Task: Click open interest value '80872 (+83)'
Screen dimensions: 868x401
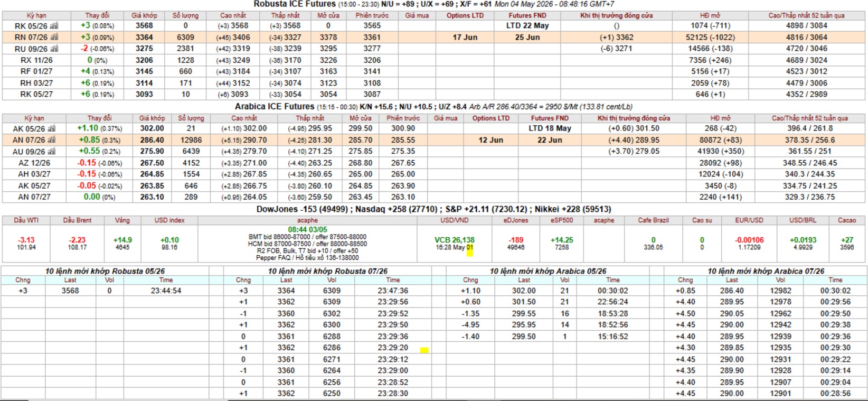Action: click(x=721, y=140)
